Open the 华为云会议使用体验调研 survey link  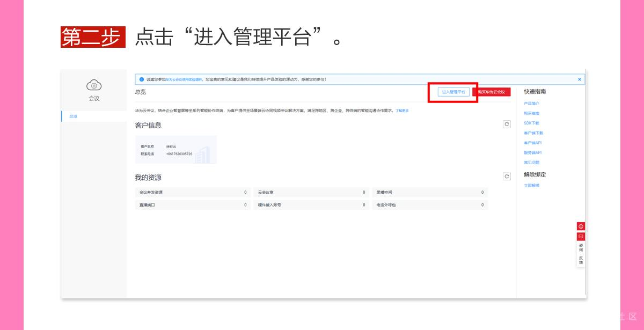click(184, 79)
